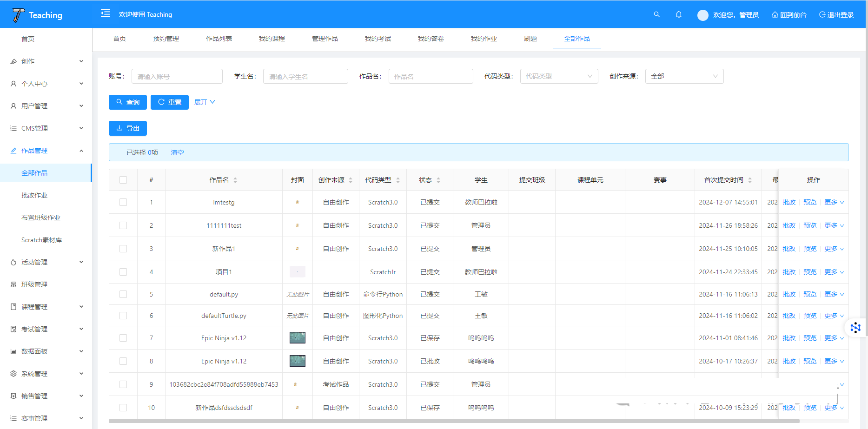
Task: Open the 创作来源 dropdown showing 全部
Action: click(684, 76)
